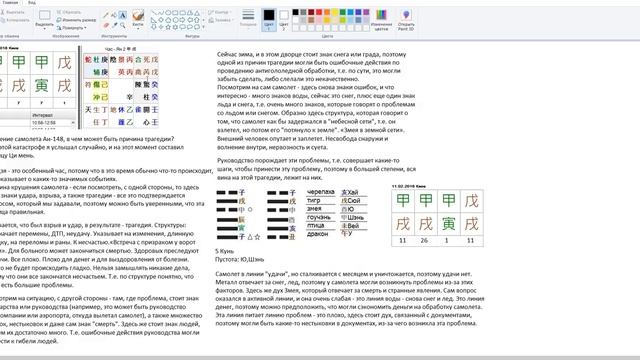This screenshot has width=640, height=360.
Task: Select the Rectangle shape
Action: point(175,13)
